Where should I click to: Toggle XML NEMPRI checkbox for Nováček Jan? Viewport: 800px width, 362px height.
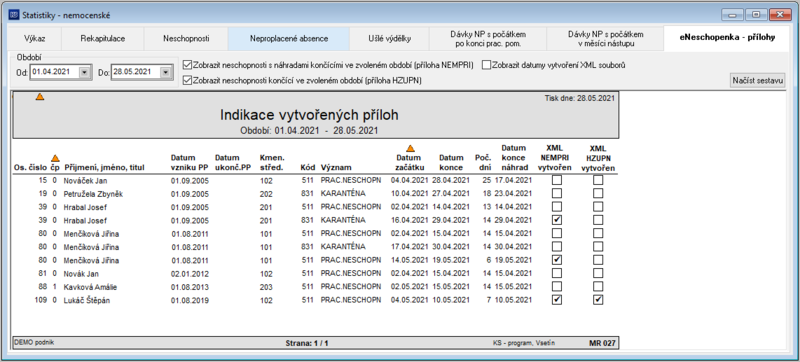coord(557,180)
